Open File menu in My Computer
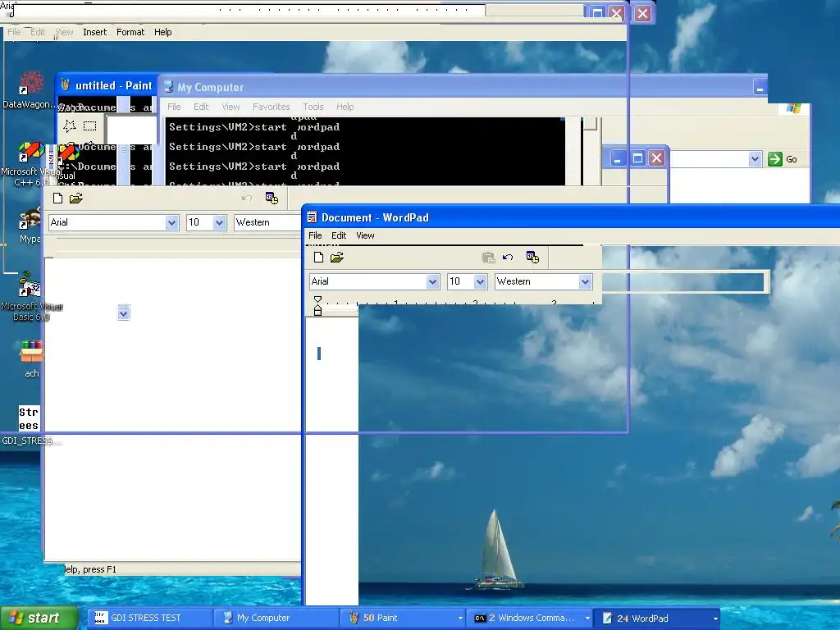840x630 pixels. (x=174, y=107)
